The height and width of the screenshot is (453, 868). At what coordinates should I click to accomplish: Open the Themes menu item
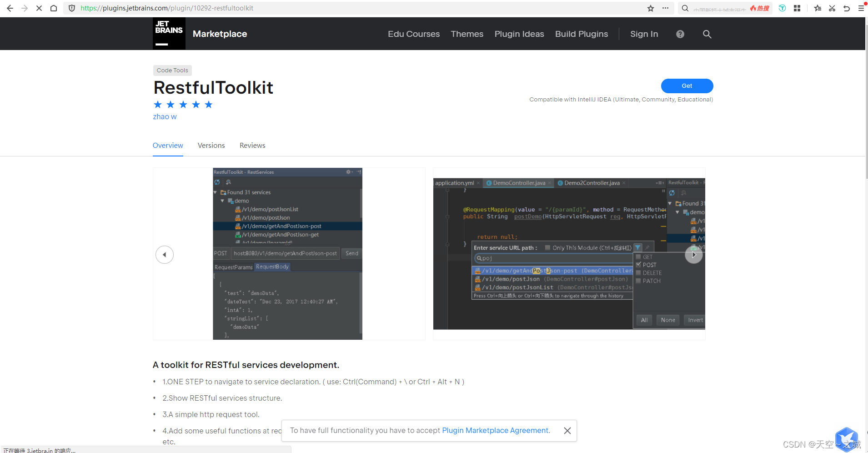(x=467, y=34)
